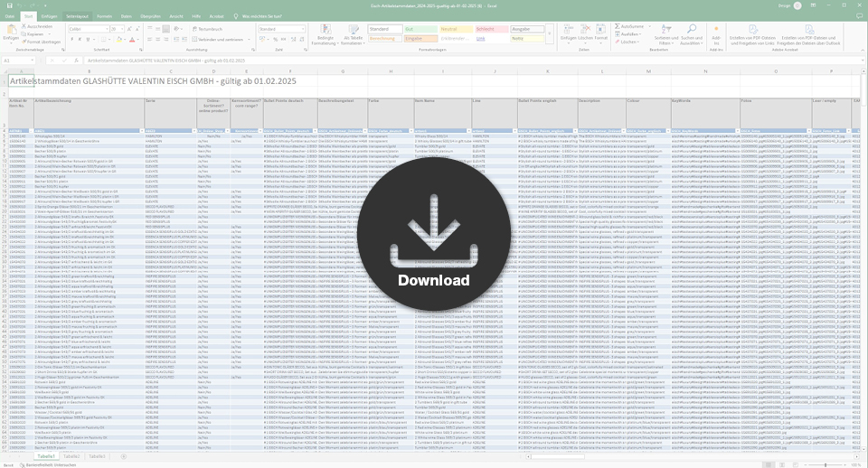Image resolution: width=868 pixels, height=468 pixels.
Task: Open the Überprüfen ribbon tab
Action: pyautogui.click(x=151, y=16)
